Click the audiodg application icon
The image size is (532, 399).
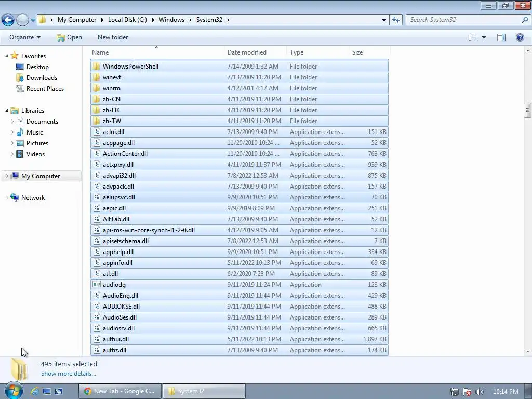[97, 284]
